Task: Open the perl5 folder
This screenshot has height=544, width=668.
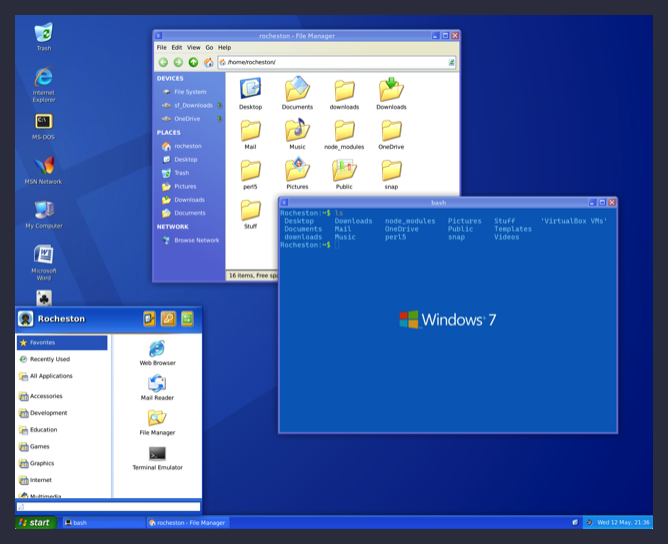Action: pos(250,174)
